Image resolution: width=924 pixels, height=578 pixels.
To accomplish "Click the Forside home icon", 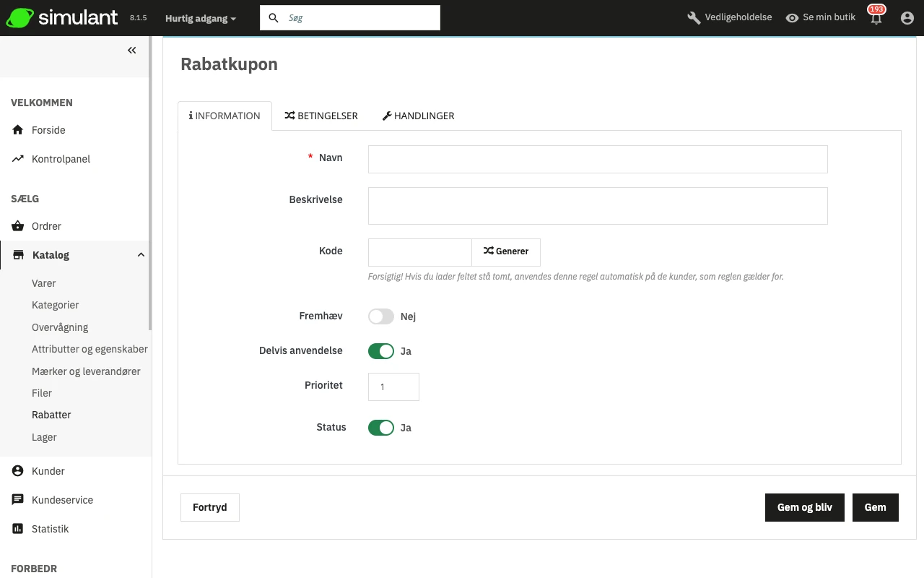I will (x=18, y=130).
